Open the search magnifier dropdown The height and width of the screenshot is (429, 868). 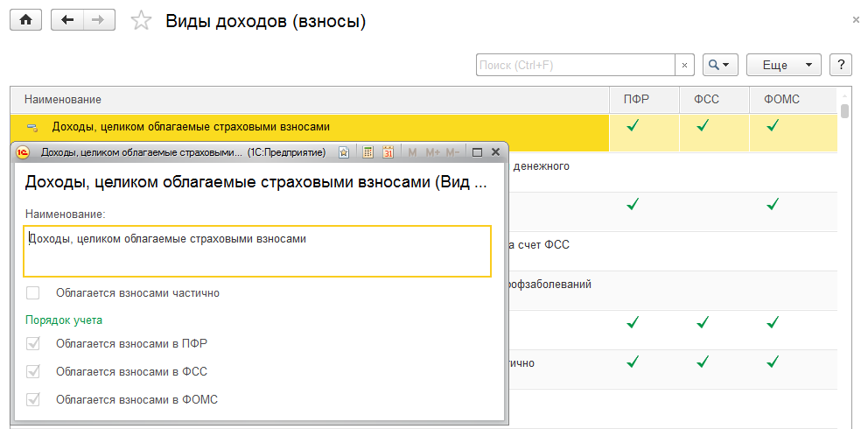[722, 65]
